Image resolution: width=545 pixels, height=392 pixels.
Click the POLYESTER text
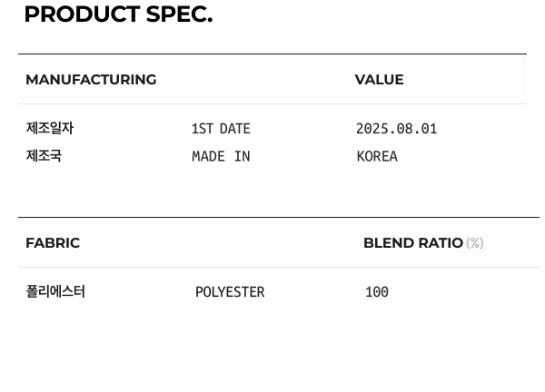click(x=230, y=292)
